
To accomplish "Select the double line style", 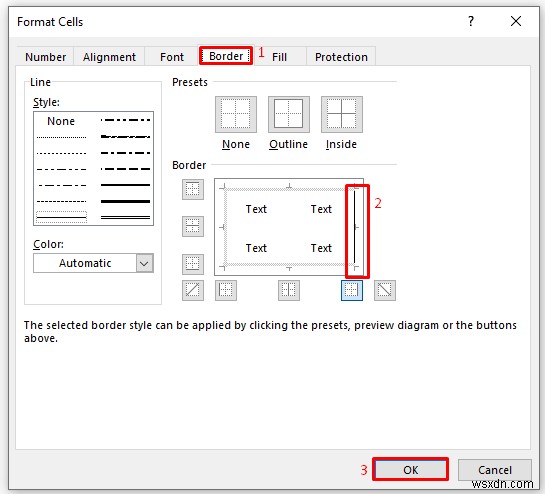I will click(125, 218).
